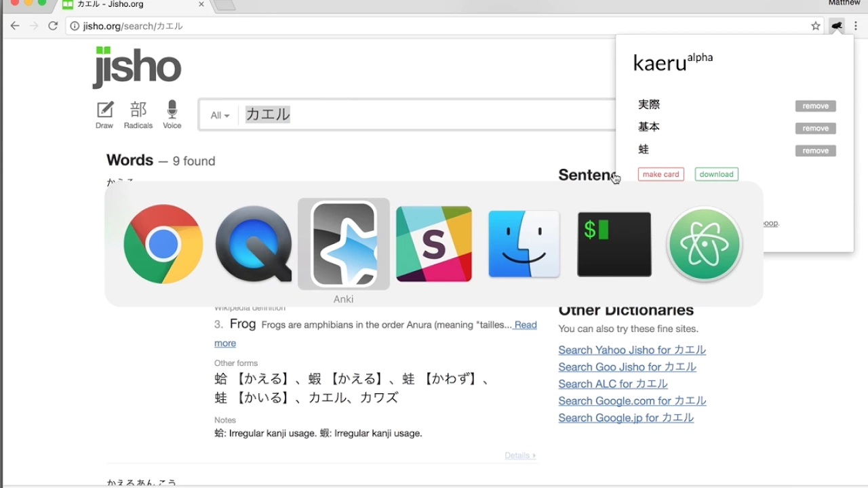This screenshot has height=488, width=868.
Task: Click the Matthew profile name in Chrome
Action: [844, 3]
